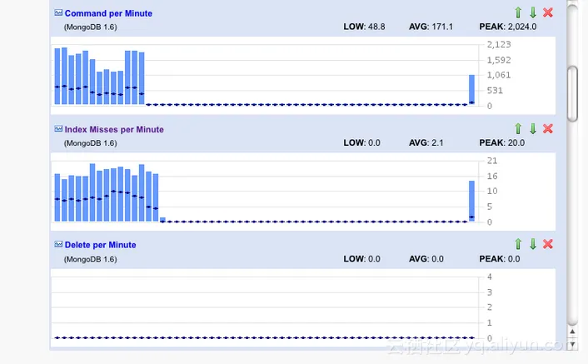This screenshot has height=364, width=588.
Task: Open the Index Misses per Minute link
Action: 114,129
